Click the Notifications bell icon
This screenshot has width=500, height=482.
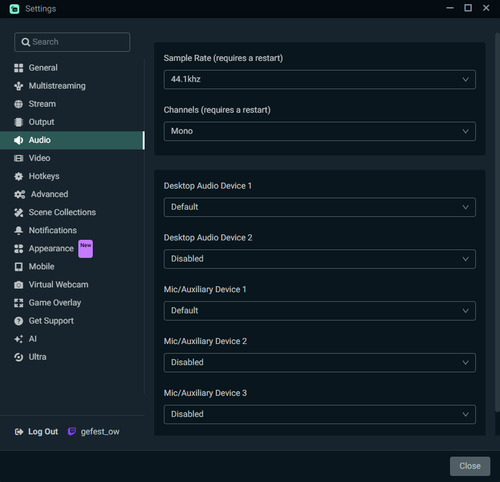click(19, 230)
